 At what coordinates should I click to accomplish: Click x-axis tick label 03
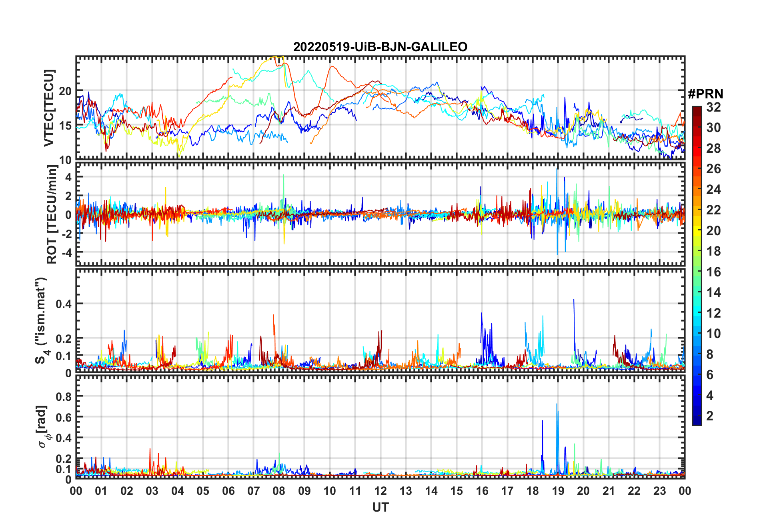[152, 491]
